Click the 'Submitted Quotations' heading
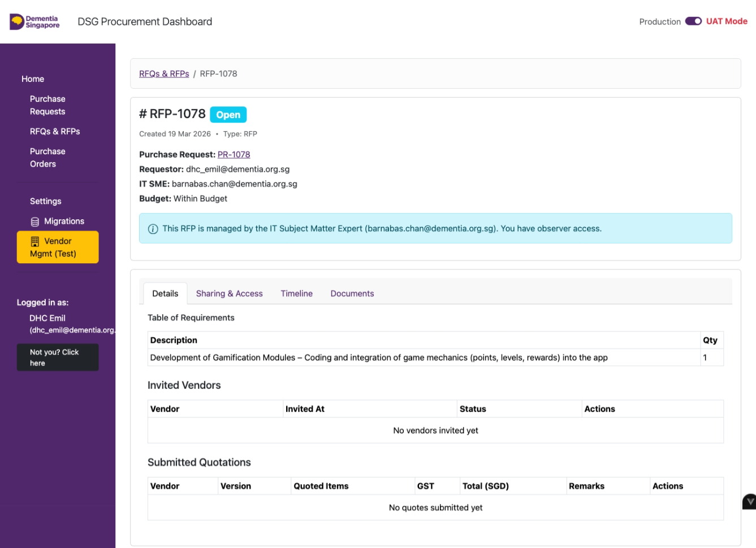The height and width of the screenshot is (548, 756). click(199, 463)
